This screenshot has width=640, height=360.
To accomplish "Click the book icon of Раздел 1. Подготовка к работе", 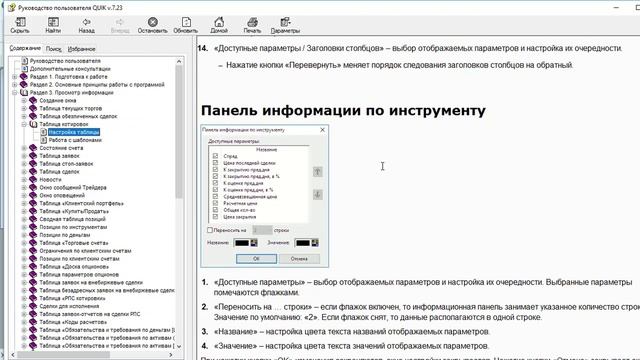I will click(24, 77).
